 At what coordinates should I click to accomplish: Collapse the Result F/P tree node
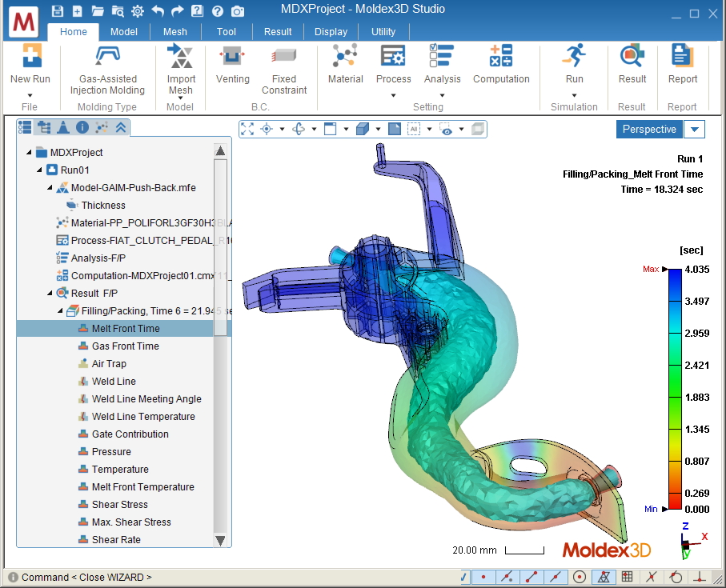50,293
